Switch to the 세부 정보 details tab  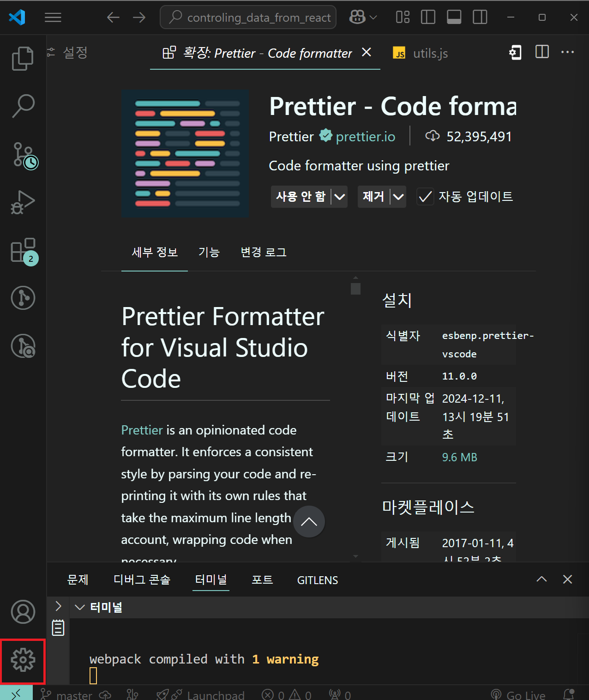[155, 252]
